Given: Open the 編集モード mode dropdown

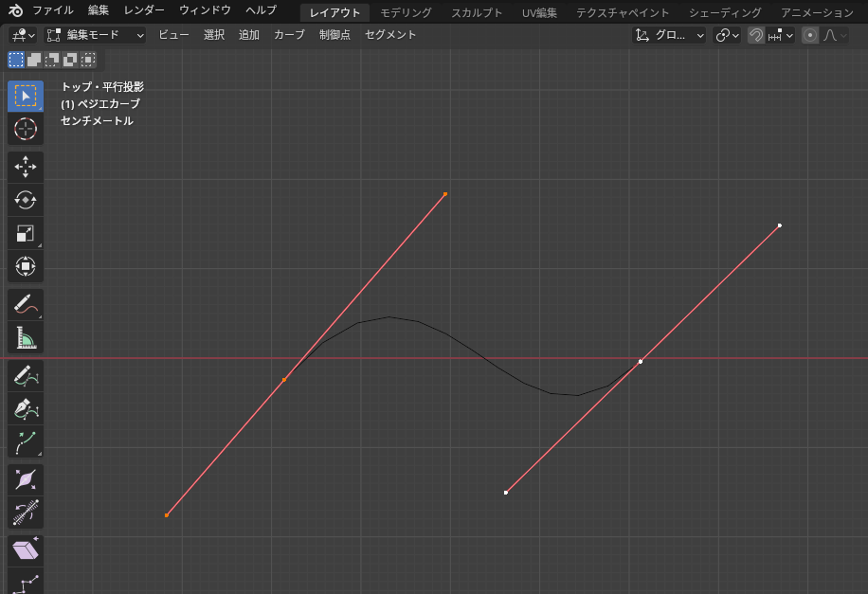Looking at the screenshot, I should point(95,35).
